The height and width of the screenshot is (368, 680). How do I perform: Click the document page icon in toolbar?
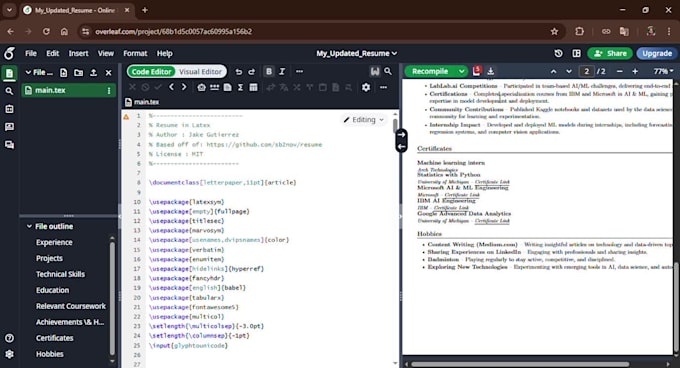click(228, 88)
